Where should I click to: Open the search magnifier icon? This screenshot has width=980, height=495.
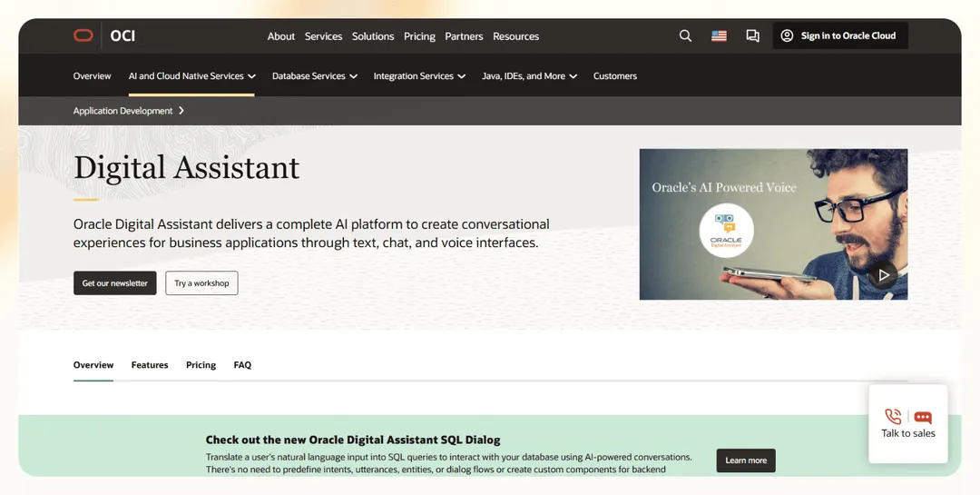tap(686, 35)
